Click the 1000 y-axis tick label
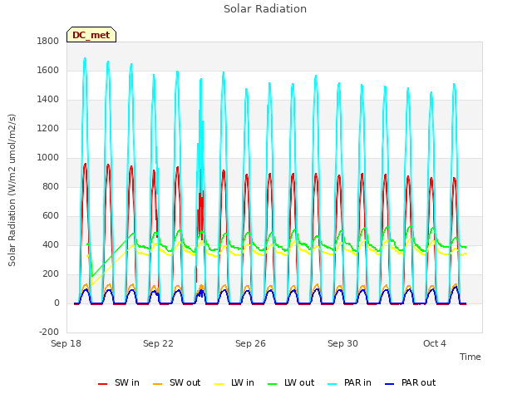This screenshot has height=399, width=532. click(x=48, y=157)
